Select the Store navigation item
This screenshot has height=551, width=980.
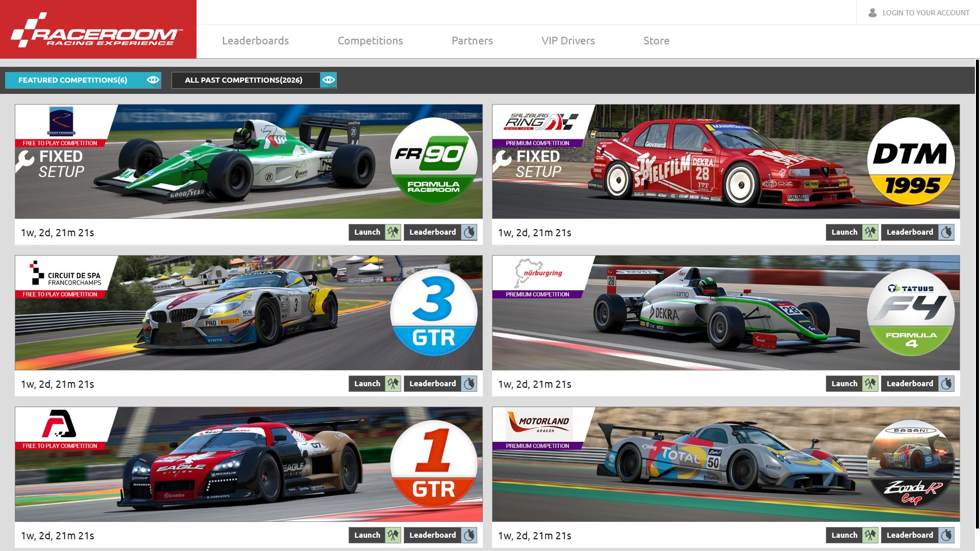point(656,40)
